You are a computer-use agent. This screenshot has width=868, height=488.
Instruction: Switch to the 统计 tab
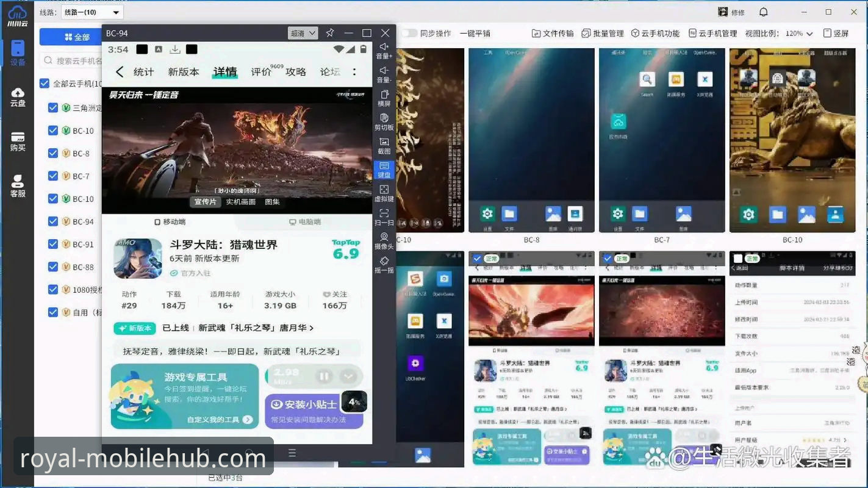(143, 72)
